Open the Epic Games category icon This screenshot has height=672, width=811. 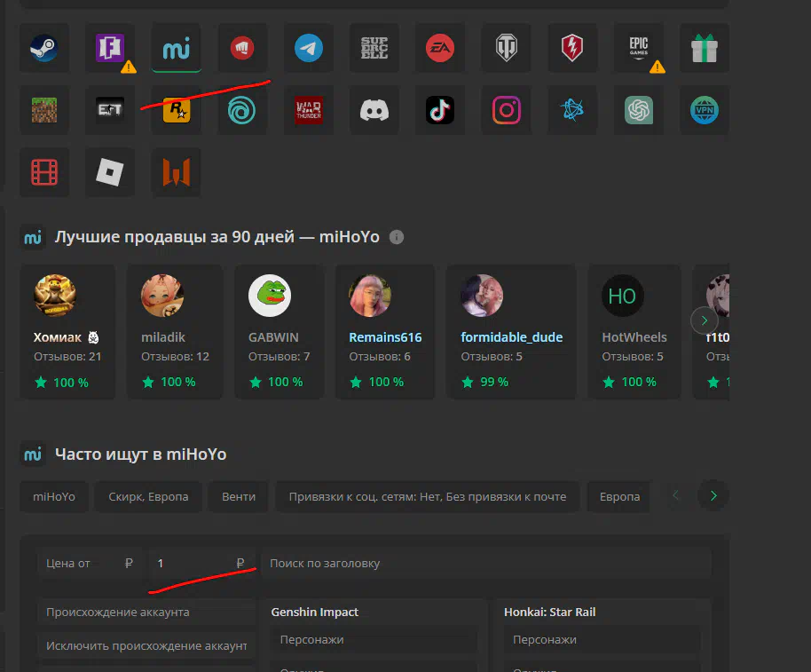(638, 48)
